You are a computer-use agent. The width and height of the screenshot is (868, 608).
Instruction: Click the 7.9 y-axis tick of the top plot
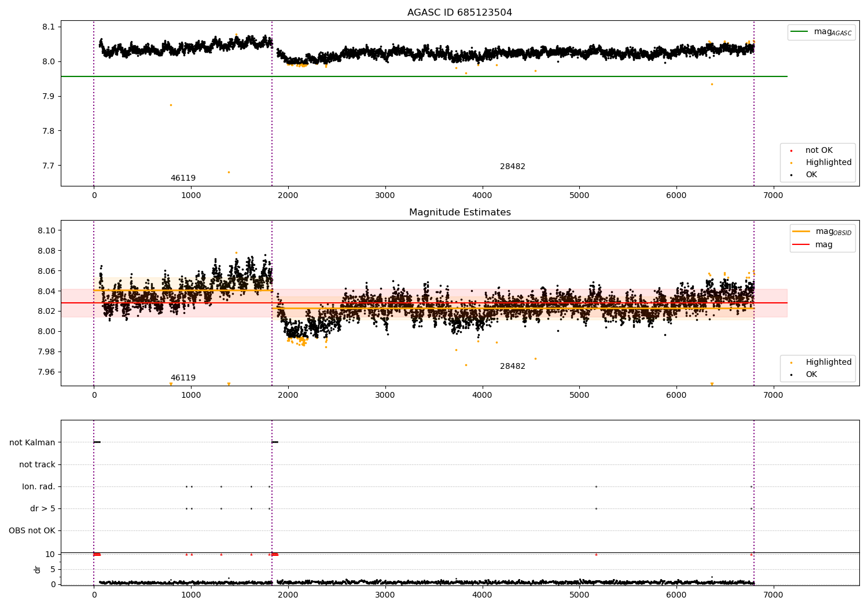click(49, 96)
